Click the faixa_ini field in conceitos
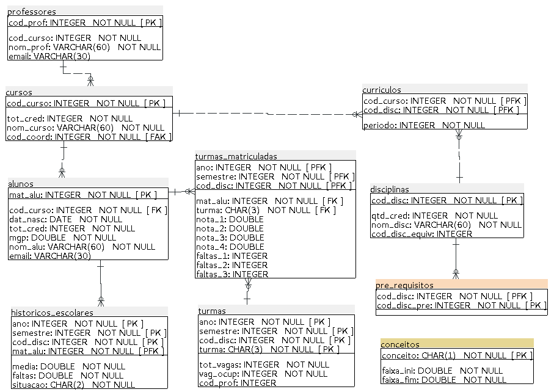This screenshot has width=554, height=392. click(442, 371)
